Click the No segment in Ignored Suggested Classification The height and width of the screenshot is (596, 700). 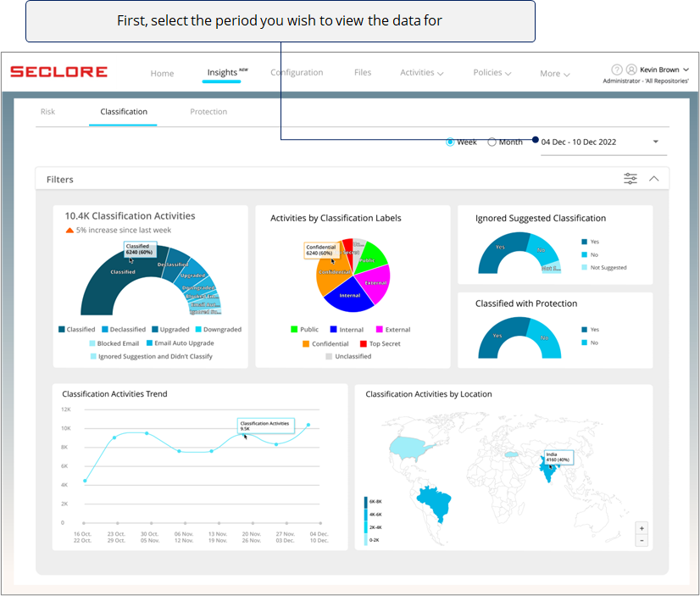coord(542,249)
